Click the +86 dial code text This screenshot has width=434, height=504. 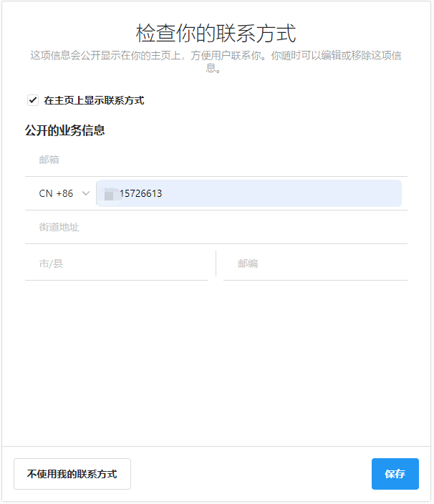click(x=64, y=193)
